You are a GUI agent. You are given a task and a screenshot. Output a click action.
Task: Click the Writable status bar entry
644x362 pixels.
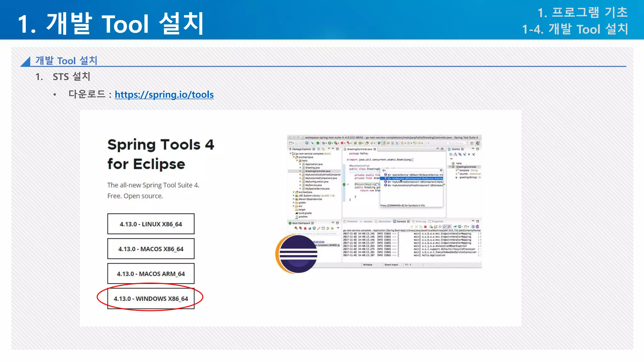coord(368,265)
